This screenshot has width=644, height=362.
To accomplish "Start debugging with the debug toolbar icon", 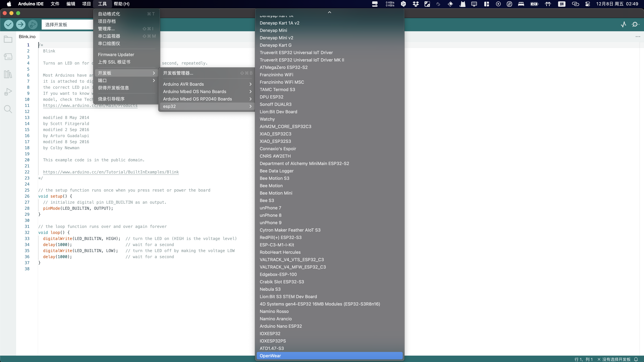I will tap(33, 25).
